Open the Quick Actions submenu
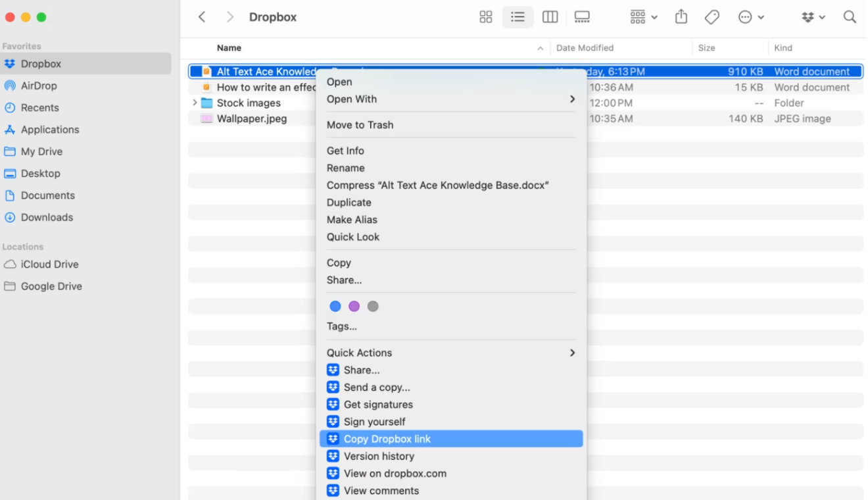The width and height of the screenshot is (868, 500). coord(359,353)
